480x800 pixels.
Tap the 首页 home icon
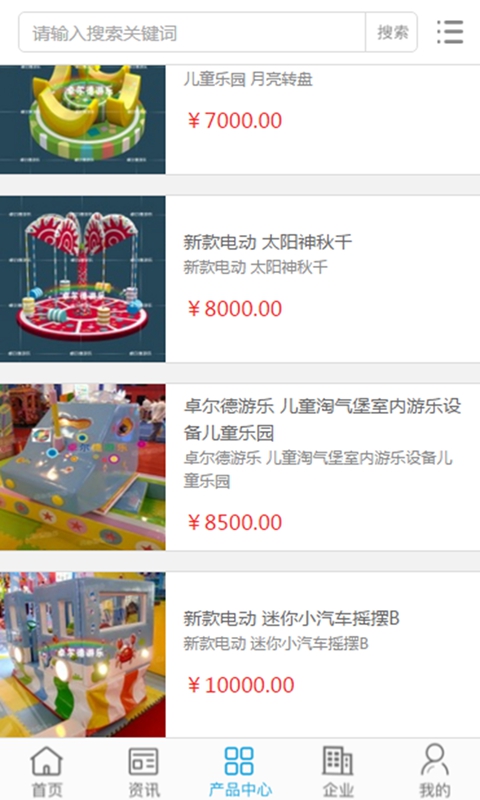tap(46, 761)
